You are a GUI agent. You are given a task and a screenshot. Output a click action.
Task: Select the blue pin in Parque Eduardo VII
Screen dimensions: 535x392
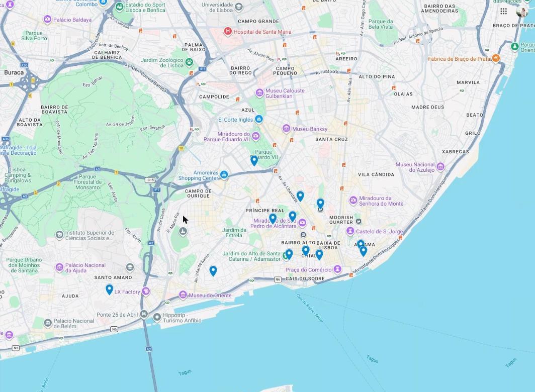coord(254,160)
